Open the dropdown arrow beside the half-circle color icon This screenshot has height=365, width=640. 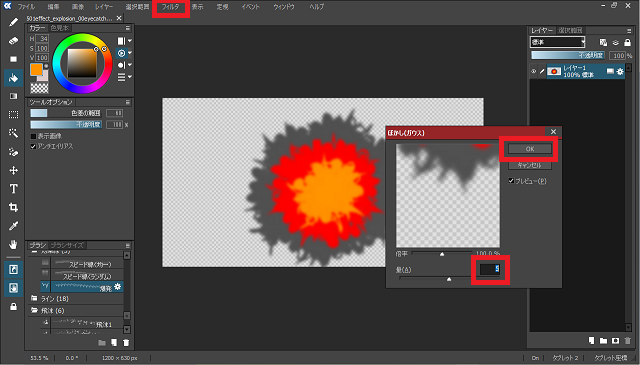[130, 65]
